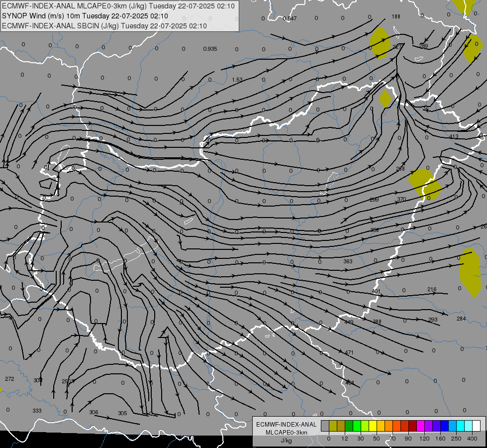Viewport: 487px width, 448px height.
Task: Click the legend tick label '160'
Action: 440,439
